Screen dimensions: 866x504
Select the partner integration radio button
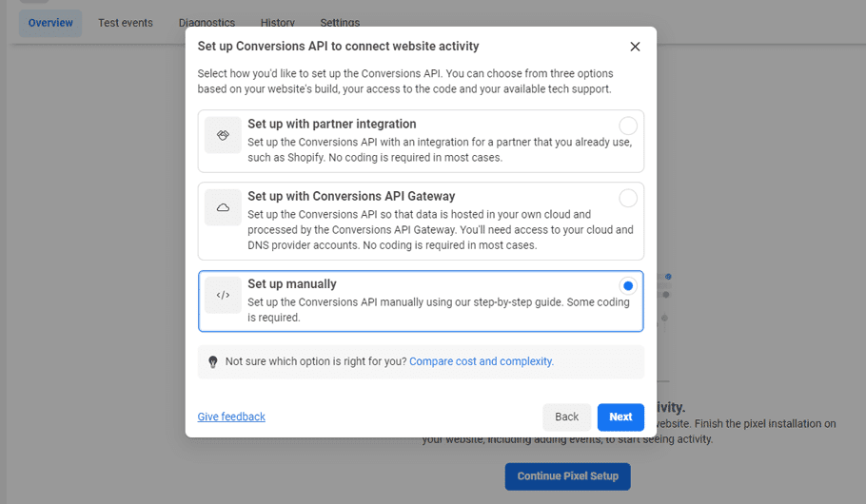(628, 126)
